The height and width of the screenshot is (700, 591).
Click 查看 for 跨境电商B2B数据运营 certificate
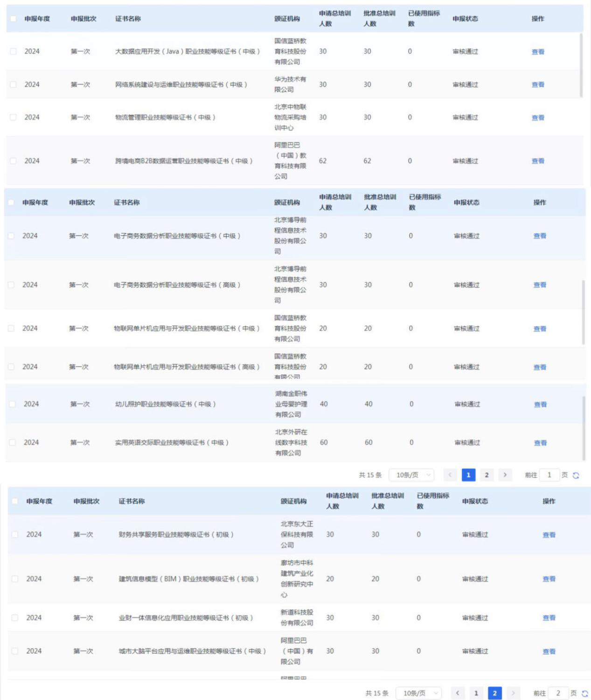point(538,161)
